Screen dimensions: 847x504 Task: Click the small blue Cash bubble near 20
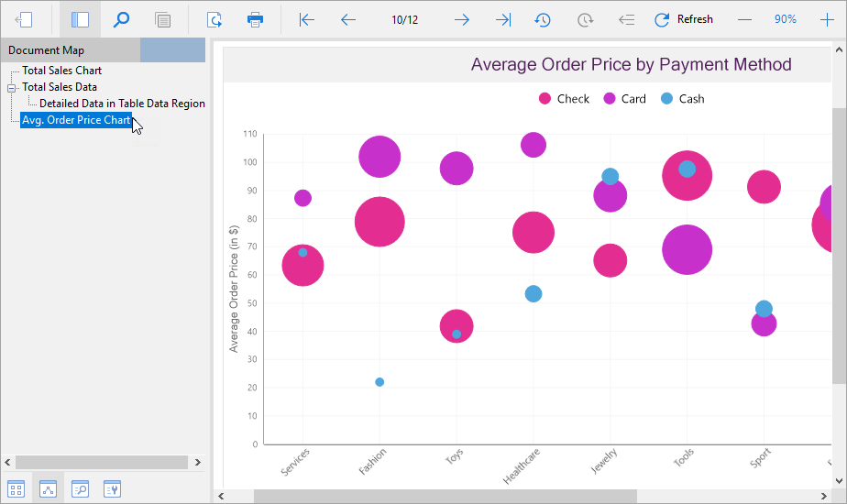[x=379, y=382]
